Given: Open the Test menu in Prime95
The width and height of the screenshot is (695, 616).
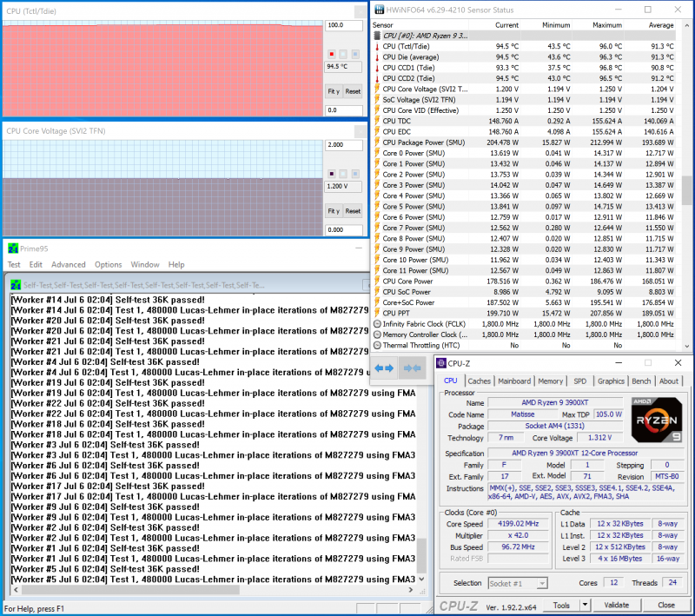Looking at the screenshot, I should [14, 265].
